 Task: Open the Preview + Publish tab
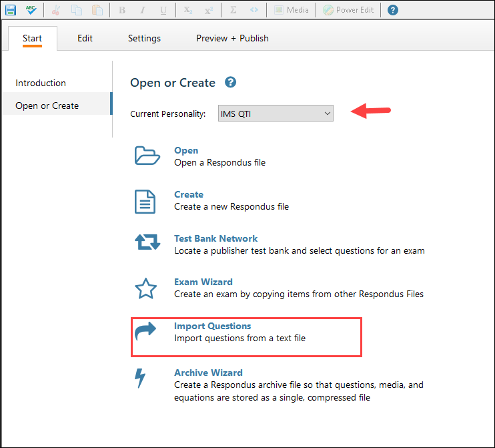click(x=232, y=38)
